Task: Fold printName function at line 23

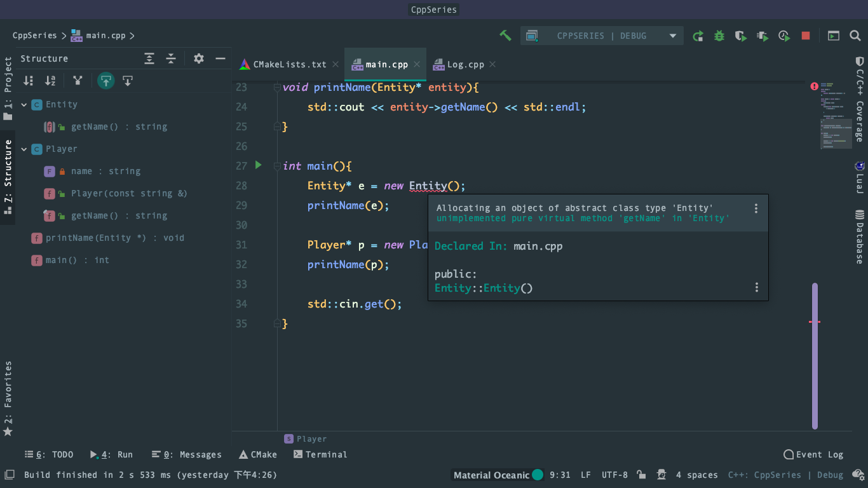Action: [277, 87]
